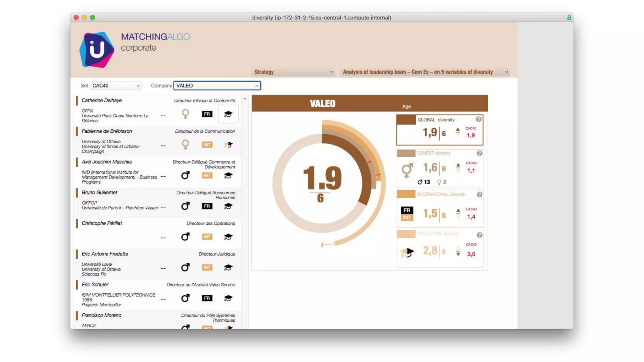The height and width of the screenshot is (362, 644).
Task: Open the Set CAC40 dropdown
Action: coord(116,85)
